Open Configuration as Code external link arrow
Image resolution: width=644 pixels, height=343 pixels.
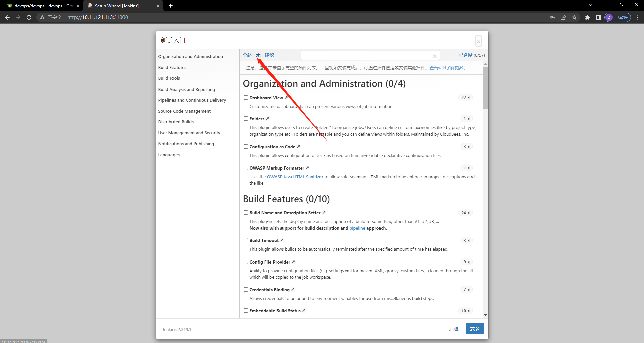coord(298,146)
